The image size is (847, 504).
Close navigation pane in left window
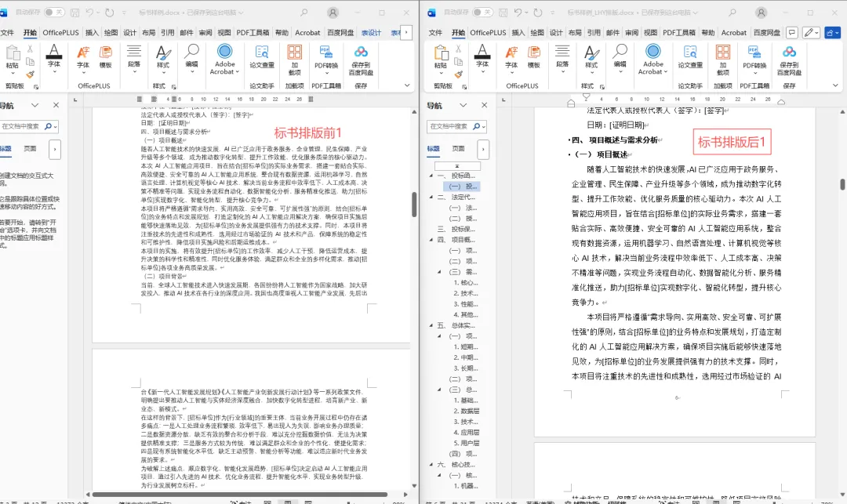[x=56, y=105]
